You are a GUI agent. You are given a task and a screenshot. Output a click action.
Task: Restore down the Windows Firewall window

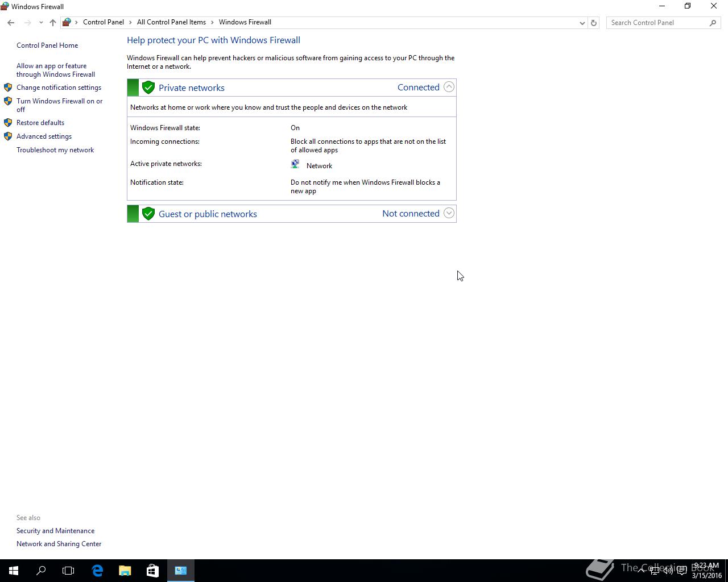point(688,6)
